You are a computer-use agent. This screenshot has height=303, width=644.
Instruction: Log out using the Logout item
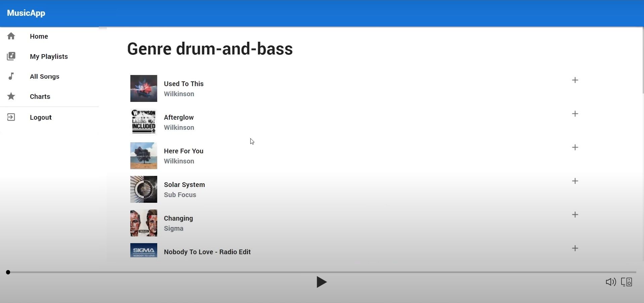point(40,117)
